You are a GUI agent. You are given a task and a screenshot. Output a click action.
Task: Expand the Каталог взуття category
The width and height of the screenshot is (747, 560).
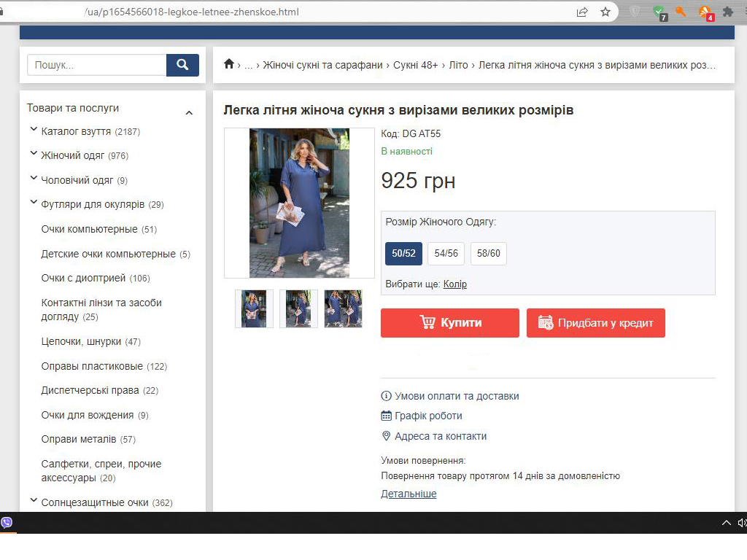[34, 129]
